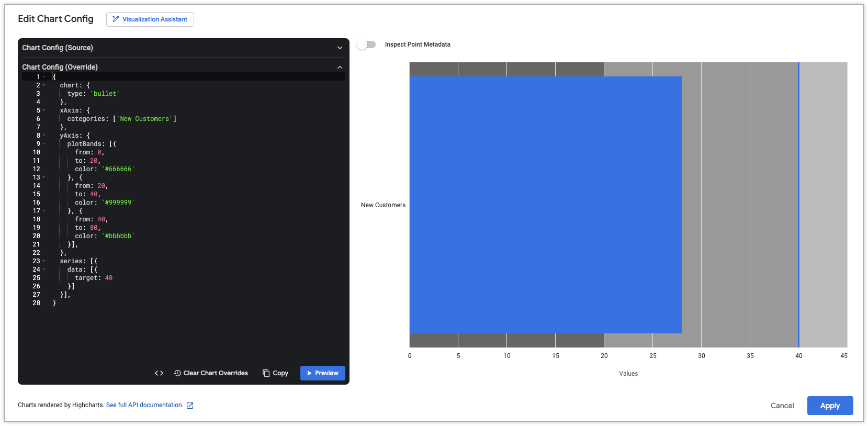Fold the plotBands array at line 9
The width and height of the screenshot is (868, 426).
pos(44,144)
